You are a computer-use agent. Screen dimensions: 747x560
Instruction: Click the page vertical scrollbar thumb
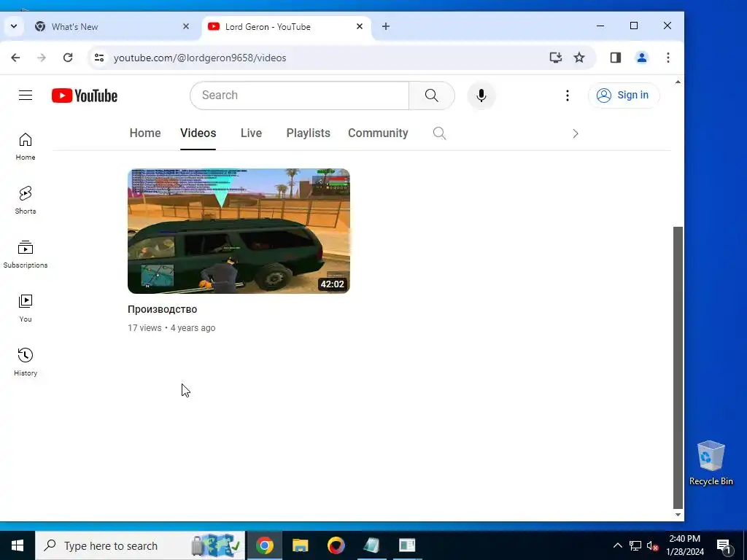click(678, 367)
